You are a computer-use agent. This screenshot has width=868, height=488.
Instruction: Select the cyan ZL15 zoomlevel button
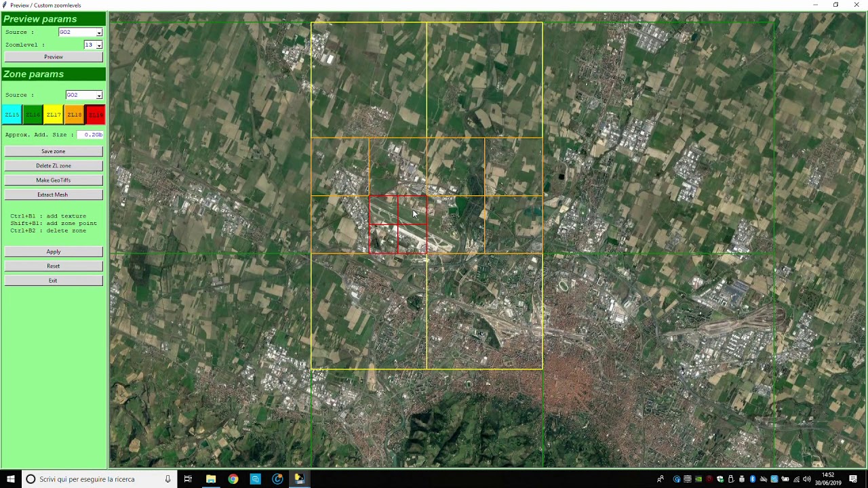[x=12, y=115]
